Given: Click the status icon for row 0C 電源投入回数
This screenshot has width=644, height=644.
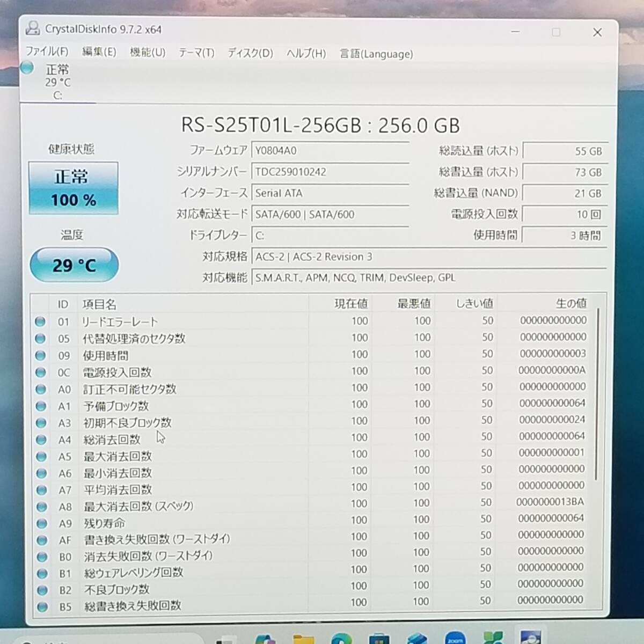Looking at the screenshot, I should pos(40,372).
